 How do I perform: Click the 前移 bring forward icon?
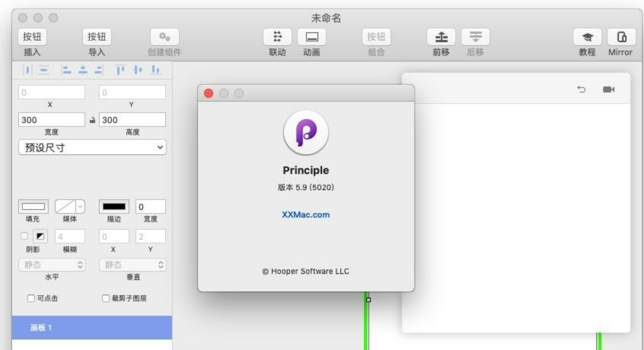(x=441, y=37)
